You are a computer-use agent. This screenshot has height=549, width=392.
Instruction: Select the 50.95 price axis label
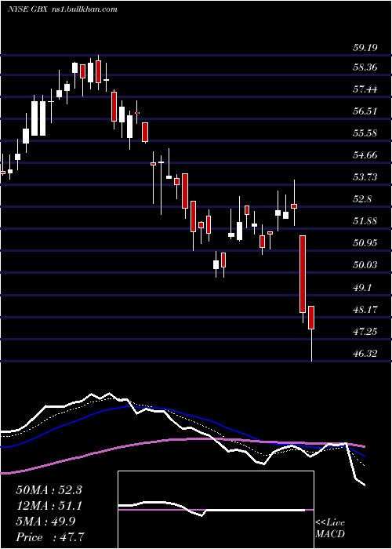point(365,242)
